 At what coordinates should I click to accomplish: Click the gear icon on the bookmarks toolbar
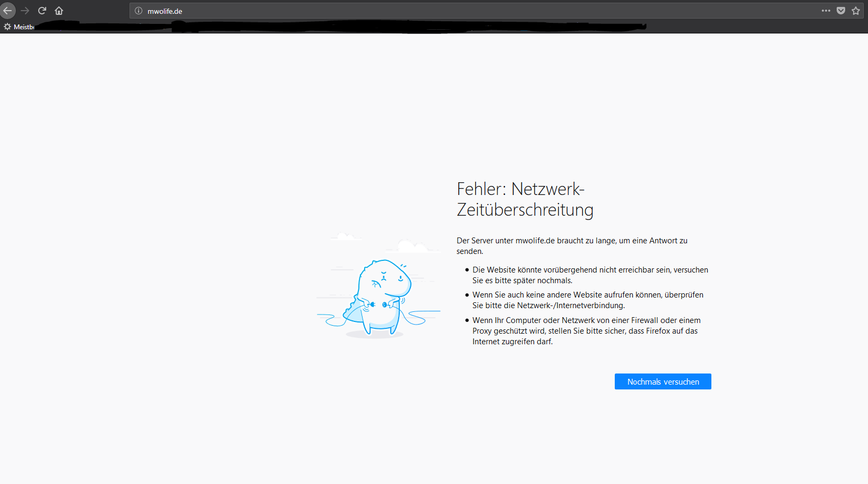coord(7,27)
